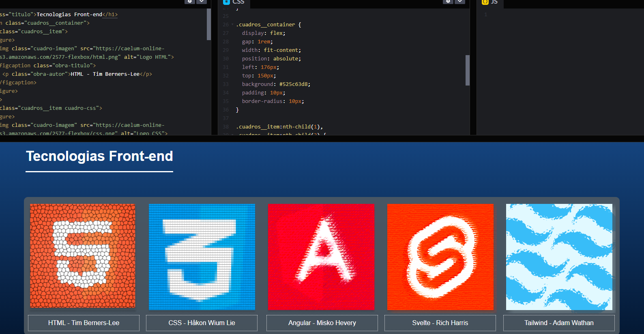This screenshot has height=334, width=644.
Task: Collapse the .cuadros__container rule fold arrow
Action: pyautogui.click(x=232, y=25)
